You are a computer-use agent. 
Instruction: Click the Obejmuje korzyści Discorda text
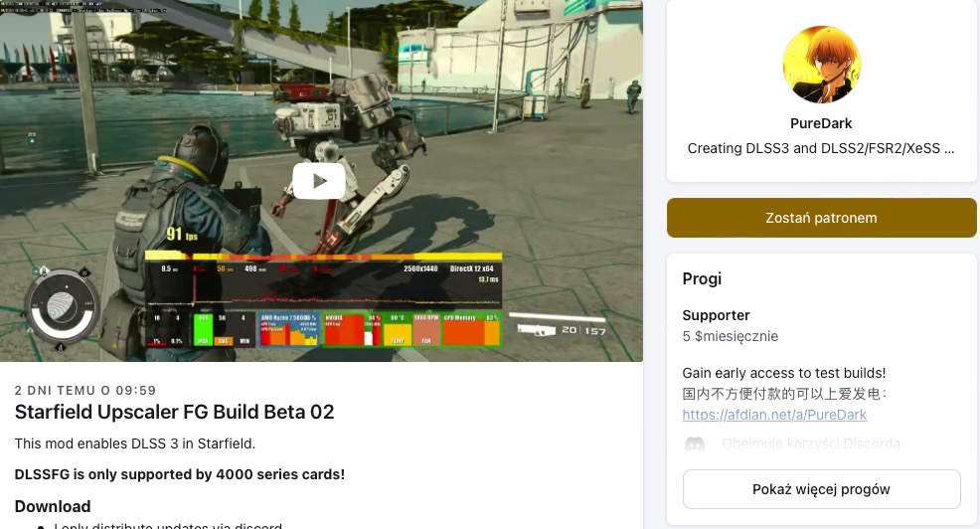point(811,443)
